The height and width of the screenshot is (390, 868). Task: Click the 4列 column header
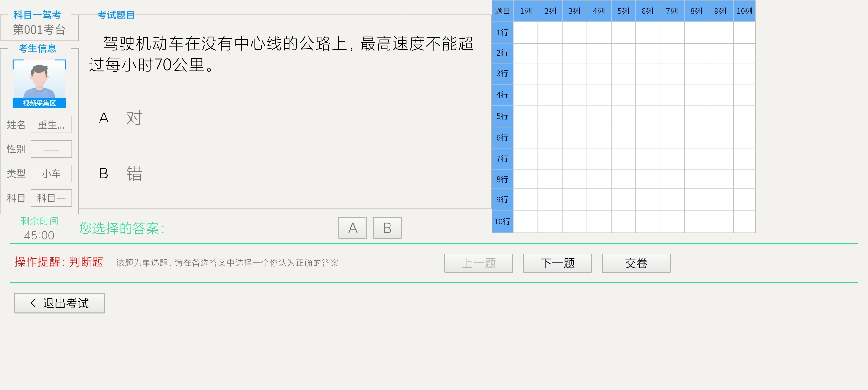(599, 11)
